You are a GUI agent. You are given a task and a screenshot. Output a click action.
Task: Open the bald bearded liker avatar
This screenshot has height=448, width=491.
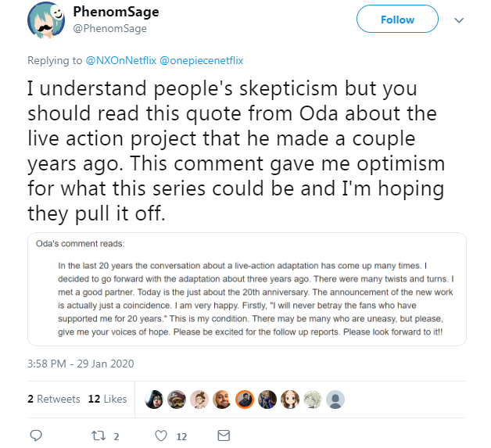[222, 400]
